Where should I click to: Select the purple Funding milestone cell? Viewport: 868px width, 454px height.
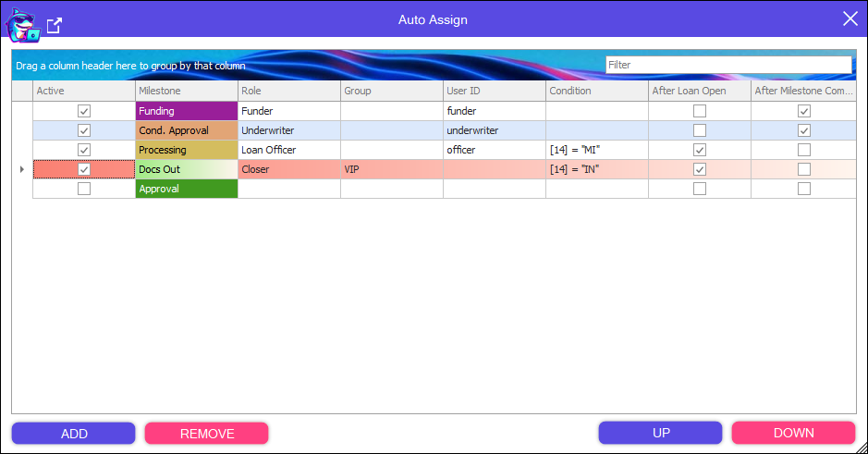pyautogui.click(x=186, y=111)
